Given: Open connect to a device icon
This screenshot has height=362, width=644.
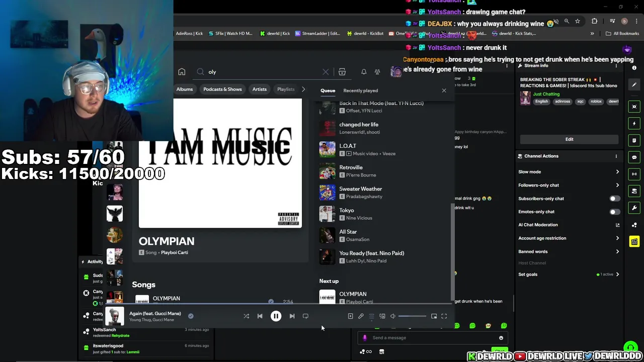Looking at the screenshot, I should 382,316.
